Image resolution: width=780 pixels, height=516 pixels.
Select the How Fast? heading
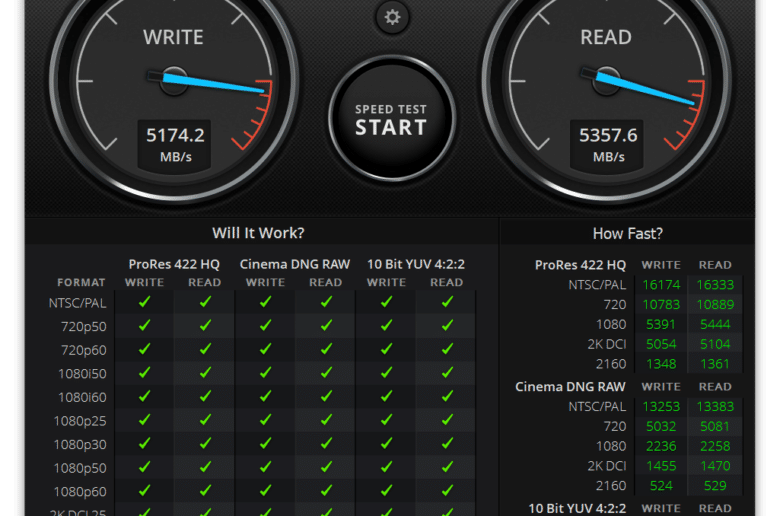(x=628, y=233)
